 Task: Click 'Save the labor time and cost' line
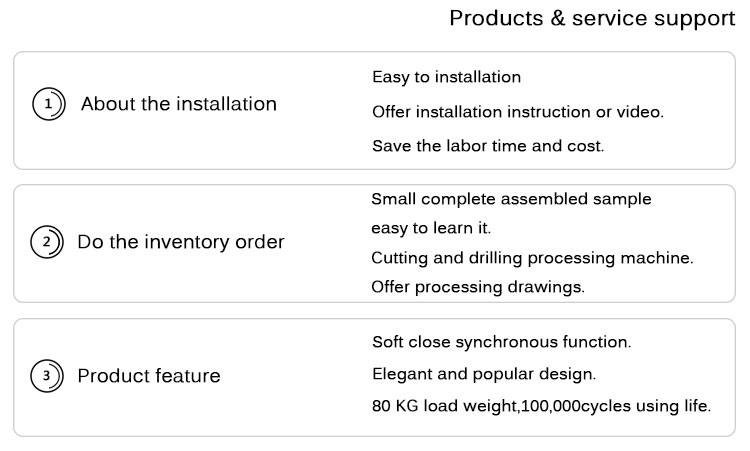coord(488,146)
